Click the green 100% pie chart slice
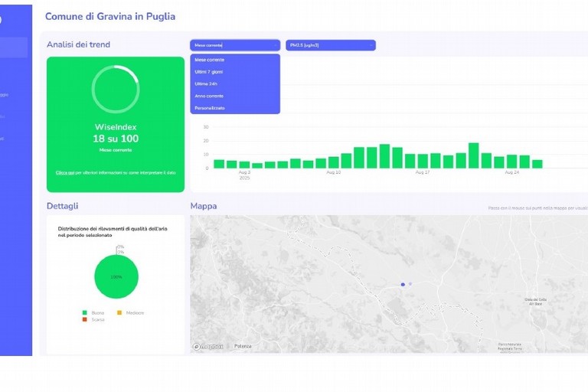 pos(116,277)
